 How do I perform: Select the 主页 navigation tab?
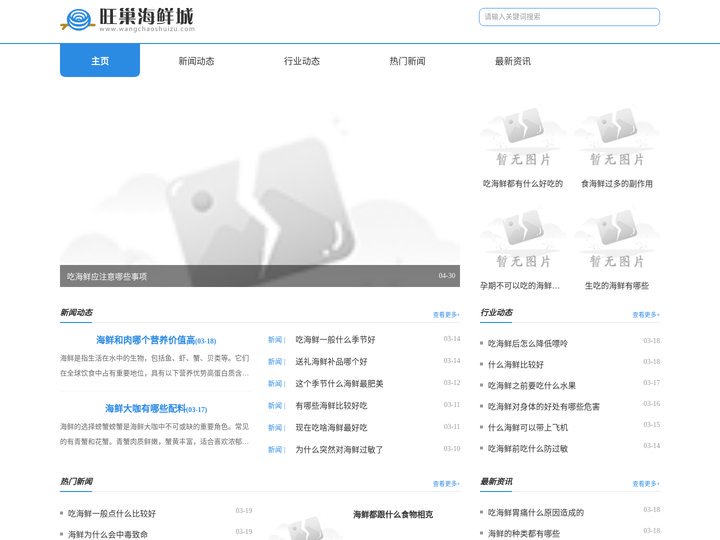pos(100,61)
